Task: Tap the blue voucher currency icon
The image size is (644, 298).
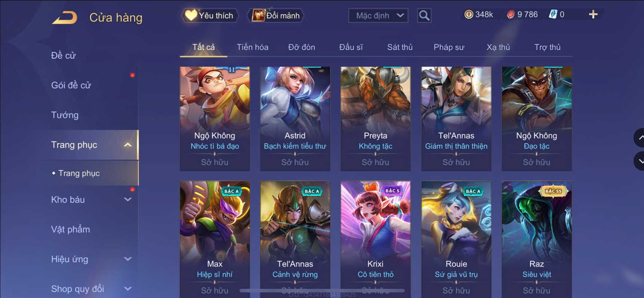Action: 553,15
